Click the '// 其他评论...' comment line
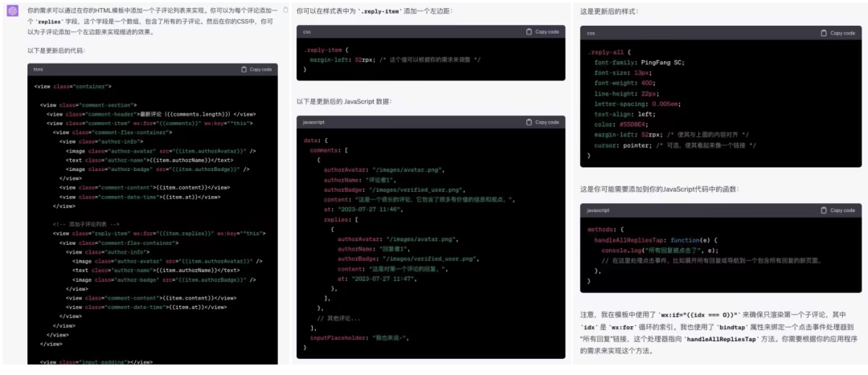868x375 pixels. tap(338, 319)
